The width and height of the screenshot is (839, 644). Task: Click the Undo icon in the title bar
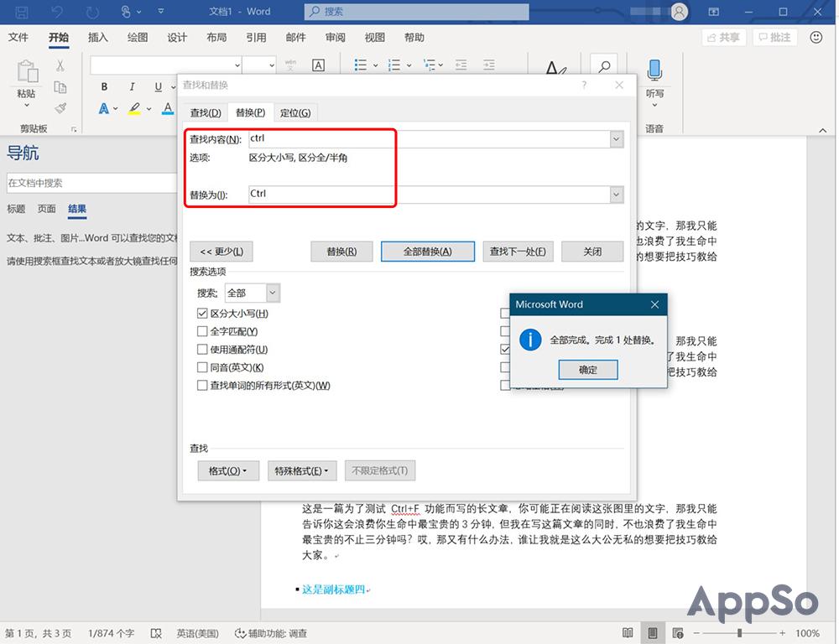(57, 12)
